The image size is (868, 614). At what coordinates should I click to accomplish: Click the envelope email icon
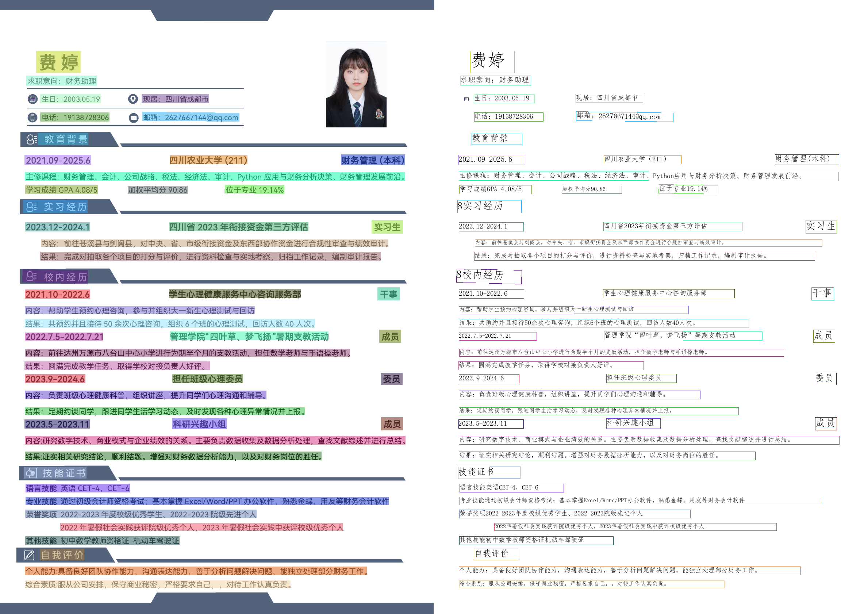point(134,118)
